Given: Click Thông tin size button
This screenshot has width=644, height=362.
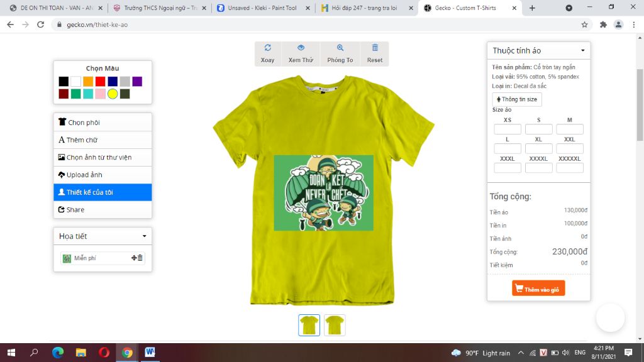Looking at the screenshot, I should (x=517, y=99).
